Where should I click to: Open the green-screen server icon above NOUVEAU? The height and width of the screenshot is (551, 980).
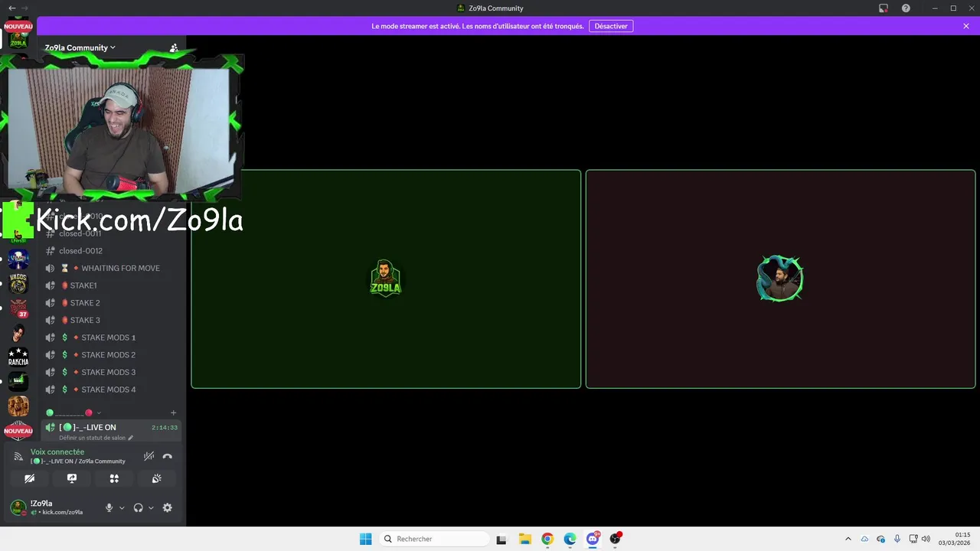pos(18,382)
